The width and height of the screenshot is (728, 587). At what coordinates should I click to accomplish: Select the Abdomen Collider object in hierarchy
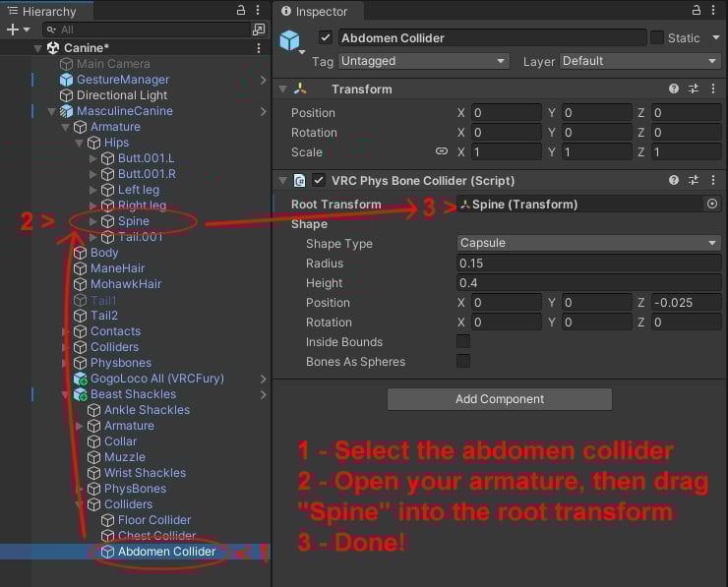pyautogui.click(x=166, y=552)
